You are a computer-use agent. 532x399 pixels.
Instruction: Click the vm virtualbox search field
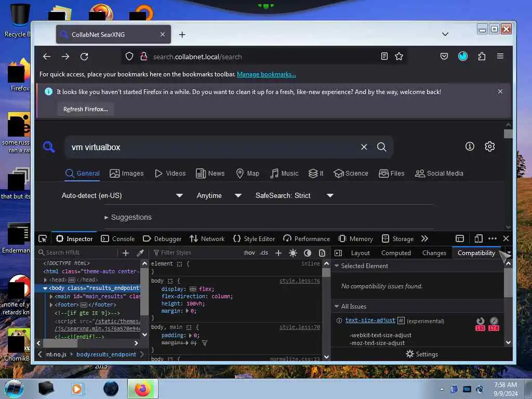tap(214, 147)
